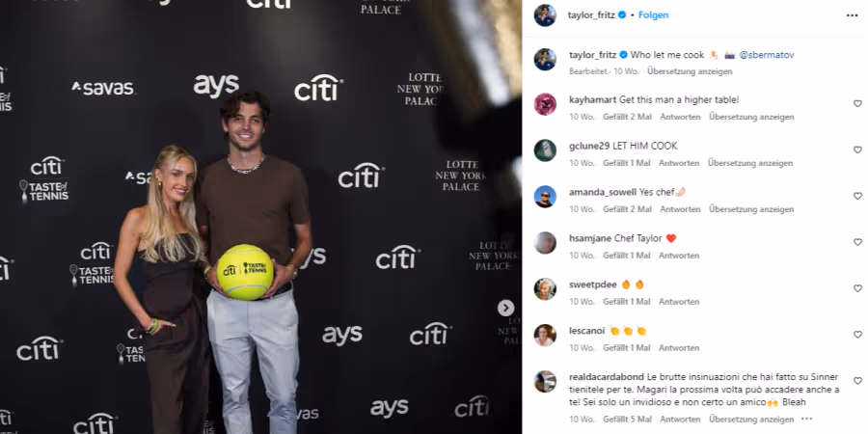Reply to hsamjane's comment via Antworten
This screenshot has height=434, width=868.
tap(679, 256)
